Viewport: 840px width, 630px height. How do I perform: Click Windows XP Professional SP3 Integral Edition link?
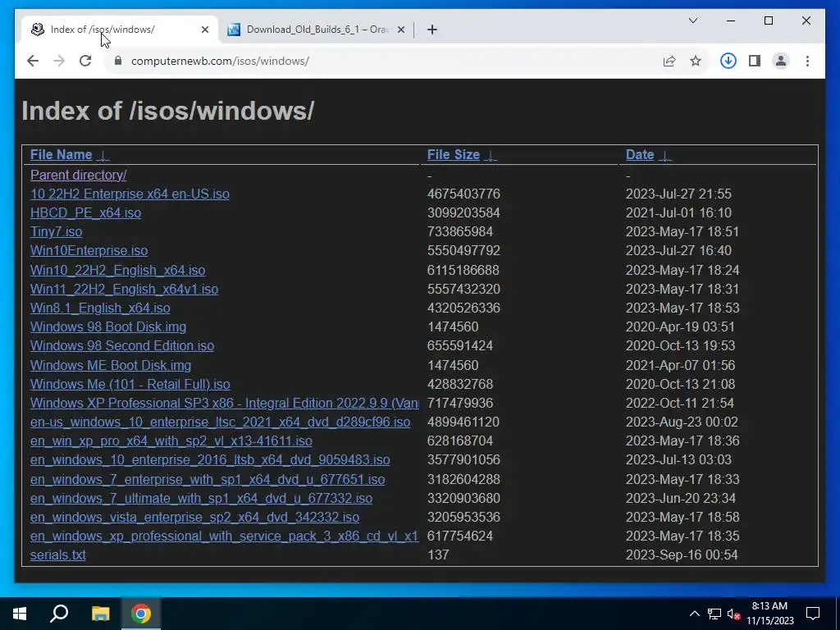pyautogui.click(x=225, y=403)
